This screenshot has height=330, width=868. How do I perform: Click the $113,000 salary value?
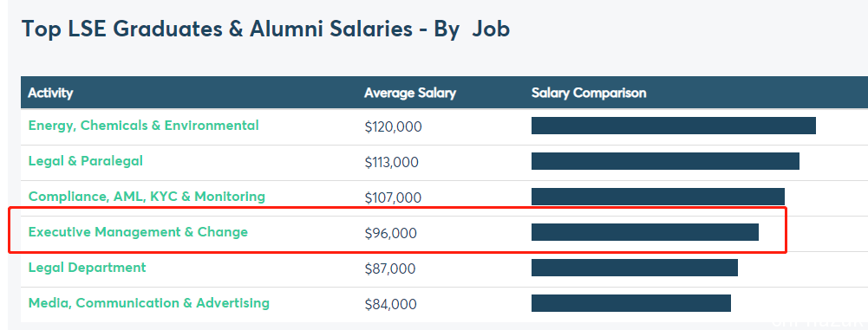coord(391,163)
